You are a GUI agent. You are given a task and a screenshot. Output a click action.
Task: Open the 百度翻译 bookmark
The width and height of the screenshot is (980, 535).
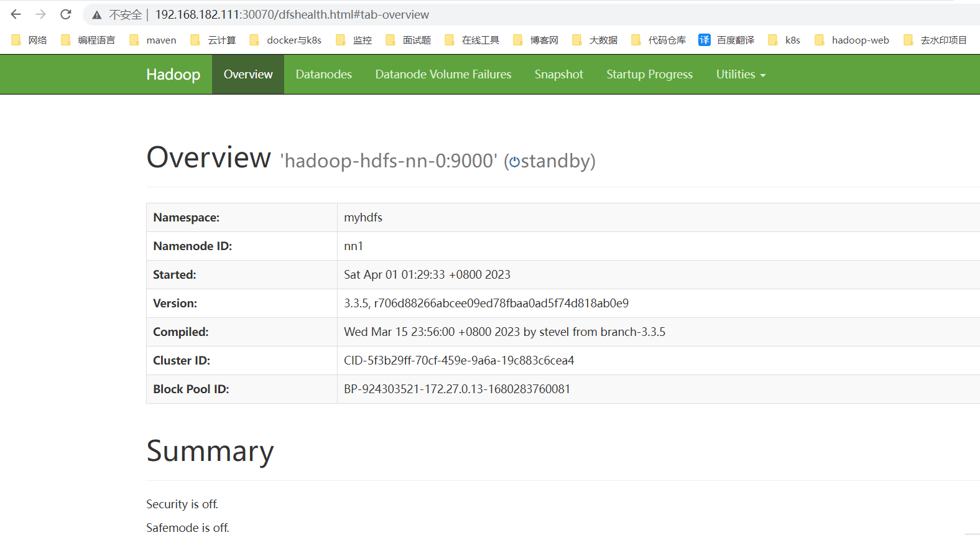tap(726, 40)
